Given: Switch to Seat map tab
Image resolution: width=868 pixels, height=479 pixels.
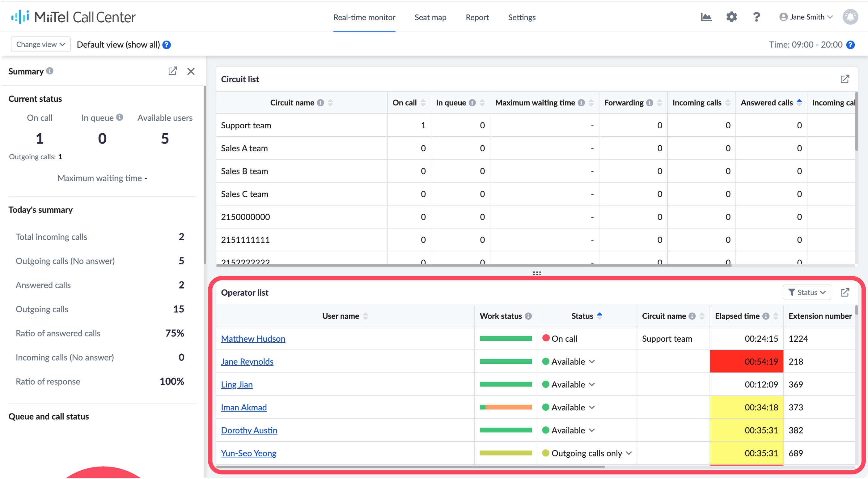Looking at the screenshot, I should pos(430,17).
